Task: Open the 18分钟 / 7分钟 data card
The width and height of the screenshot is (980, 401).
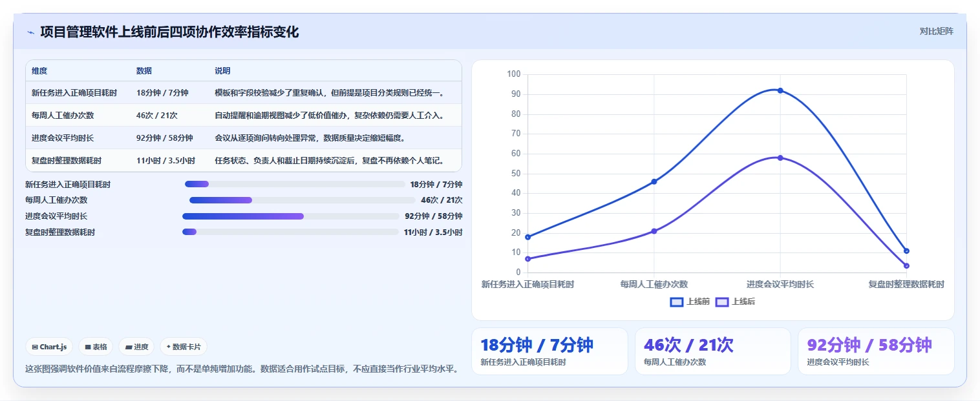Action: (549, 351)
